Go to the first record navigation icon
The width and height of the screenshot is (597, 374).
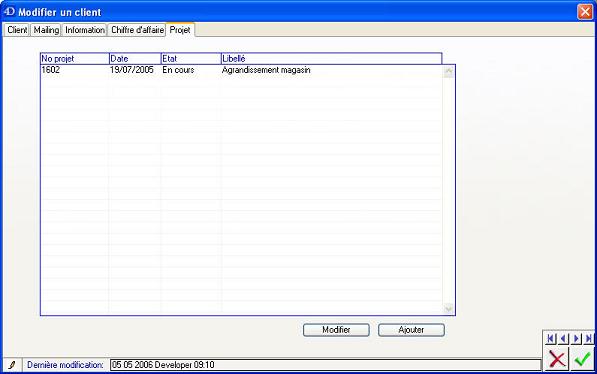(x=551, y=338)
